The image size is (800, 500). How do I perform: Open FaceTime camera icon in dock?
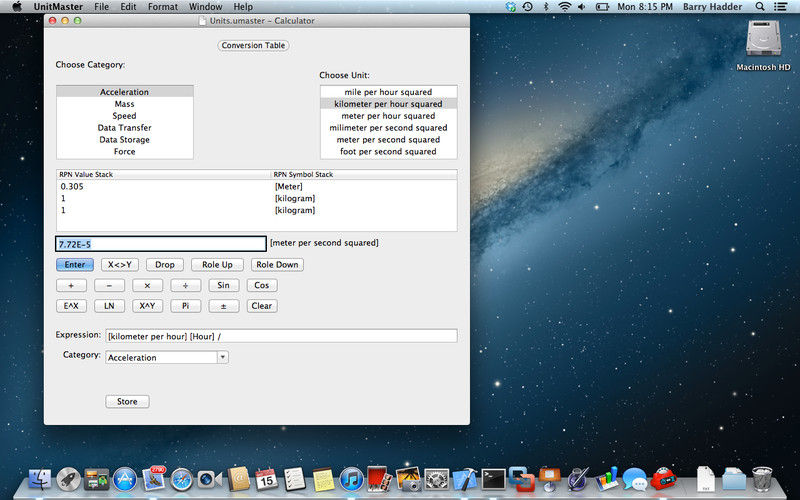tap(210, 480)
